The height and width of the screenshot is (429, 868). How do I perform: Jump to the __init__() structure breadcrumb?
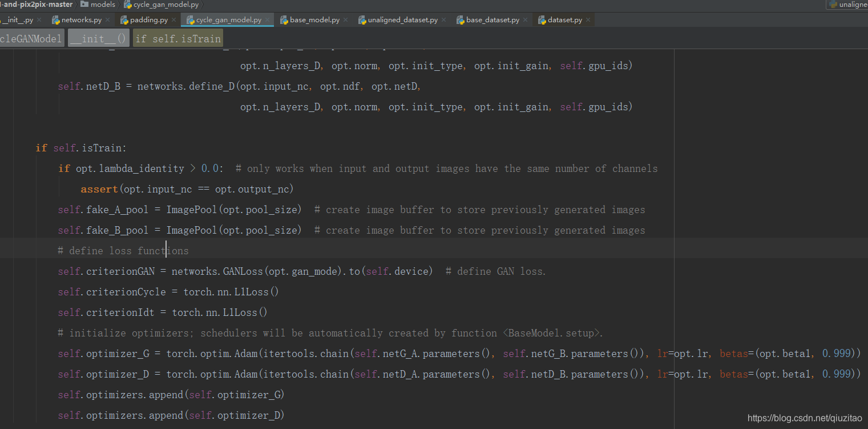pos(99,39)
